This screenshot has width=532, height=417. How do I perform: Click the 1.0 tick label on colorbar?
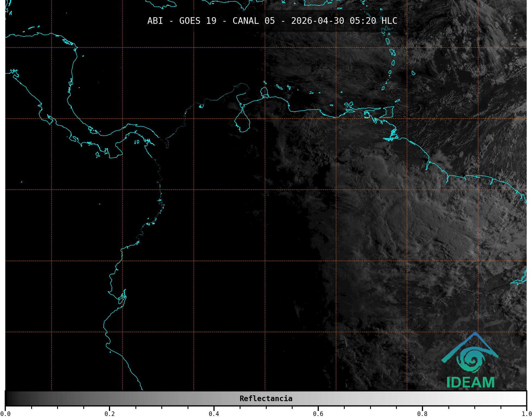[x=526, y=414]
